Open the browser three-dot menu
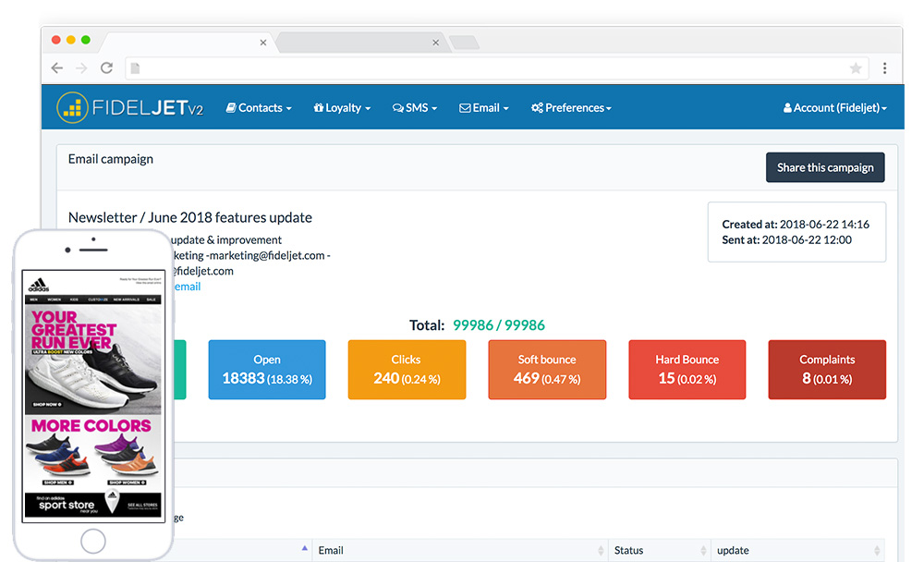The width and height of the screenshot is (924, 562). [884, 68]
